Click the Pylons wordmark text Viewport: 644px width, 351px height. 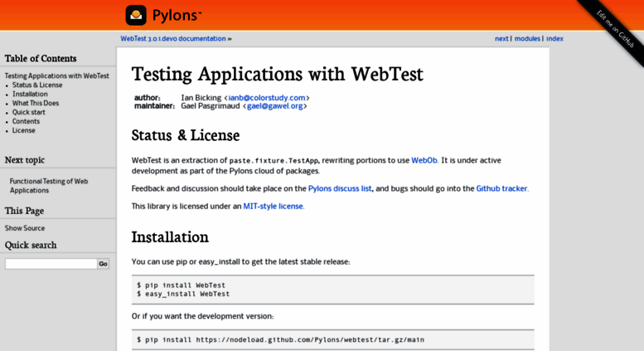(177, 15)
